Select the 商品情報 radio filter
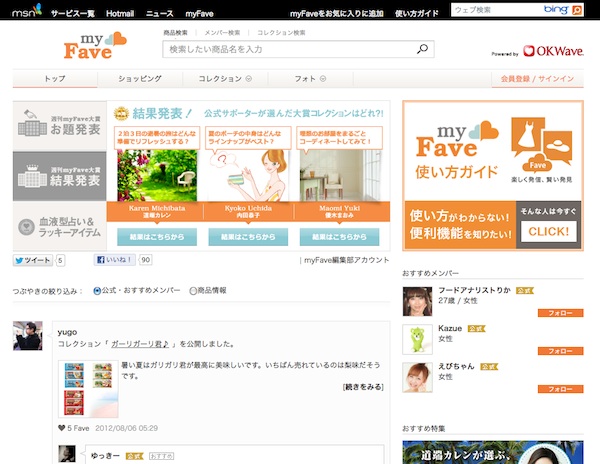The width and height of the screenshot is (600, 464). click(x=193, y=291)
